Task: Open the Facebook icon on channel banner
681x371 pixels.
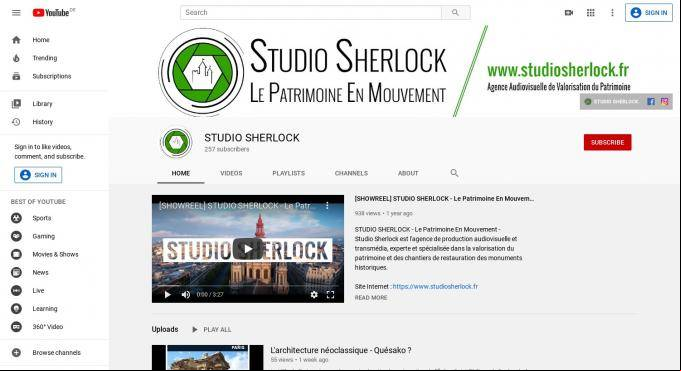Action: tap(651, 102)
